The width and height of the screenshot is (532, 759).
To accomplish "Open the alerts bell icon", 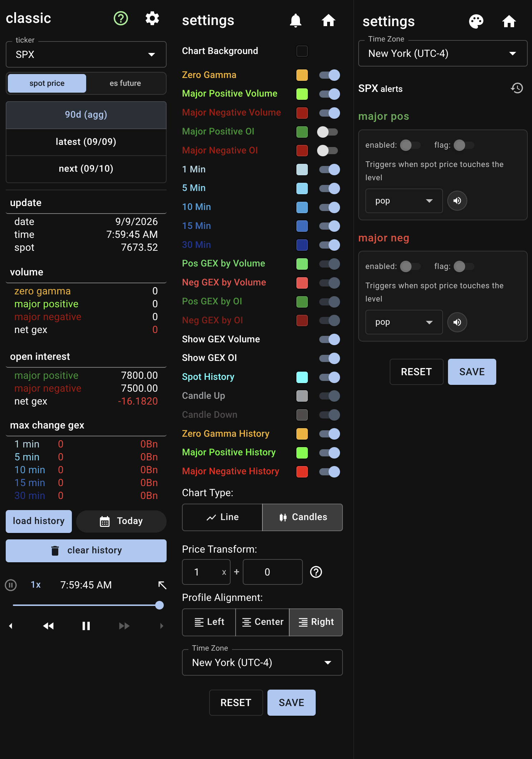I will pyautogui.click(x=296, y=21).
